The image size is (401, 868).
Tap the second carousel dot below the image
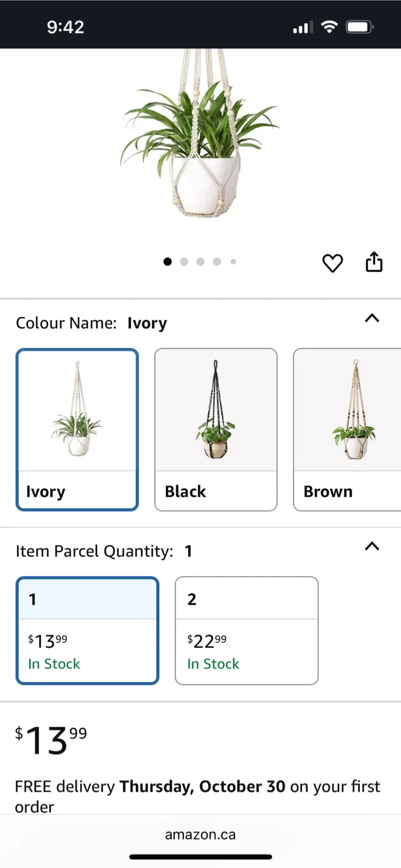pyautogui.click(x=184, y=262)
